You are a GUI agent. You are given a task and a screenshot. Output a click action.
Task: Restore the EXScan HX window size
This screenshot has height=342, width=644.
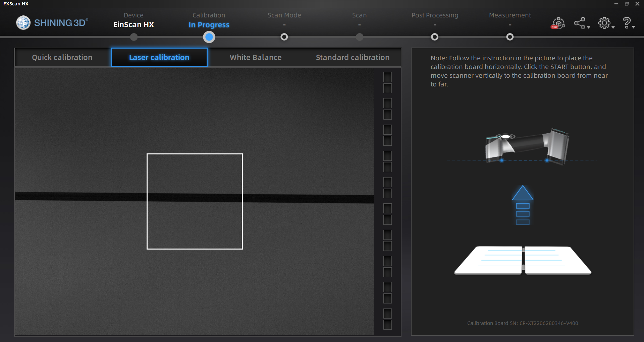coord(627,4)
